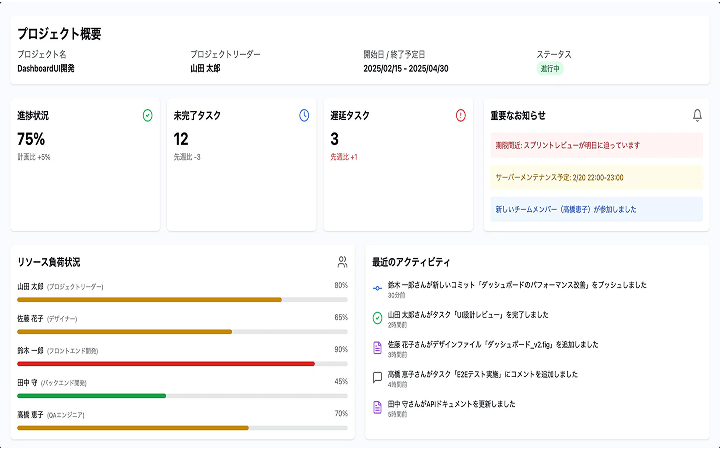Click the 30分前 timestamp
The width and height of the screenshot is (720, 450).
396,295
